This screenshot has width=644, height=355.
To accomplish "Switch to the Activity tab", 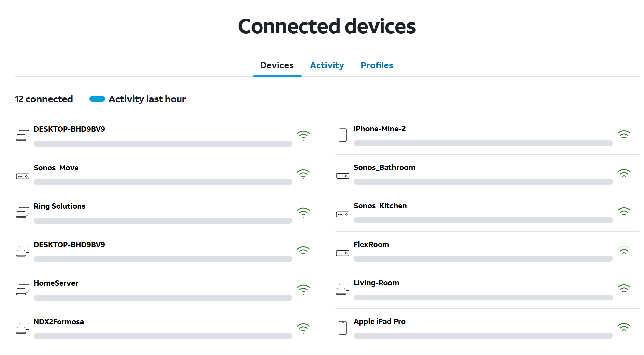I will pyautogui.click(x=327, y=65).
